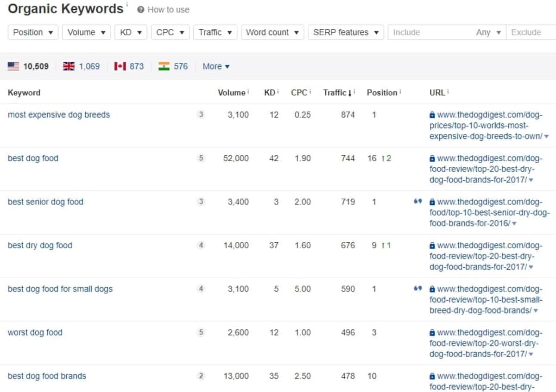Expand More countries list
The image size is (556, 392).
[216, 66]
